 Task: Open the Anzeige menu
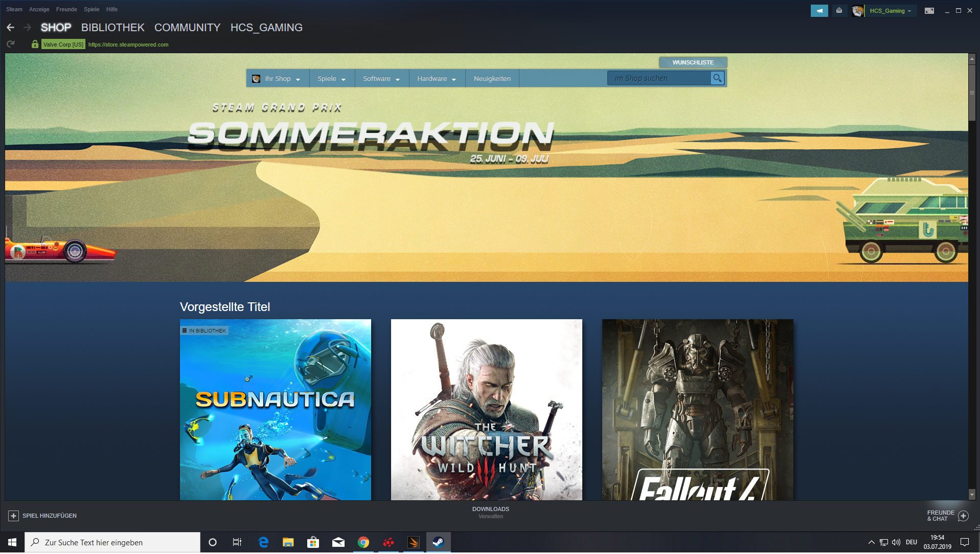point(39,9)
